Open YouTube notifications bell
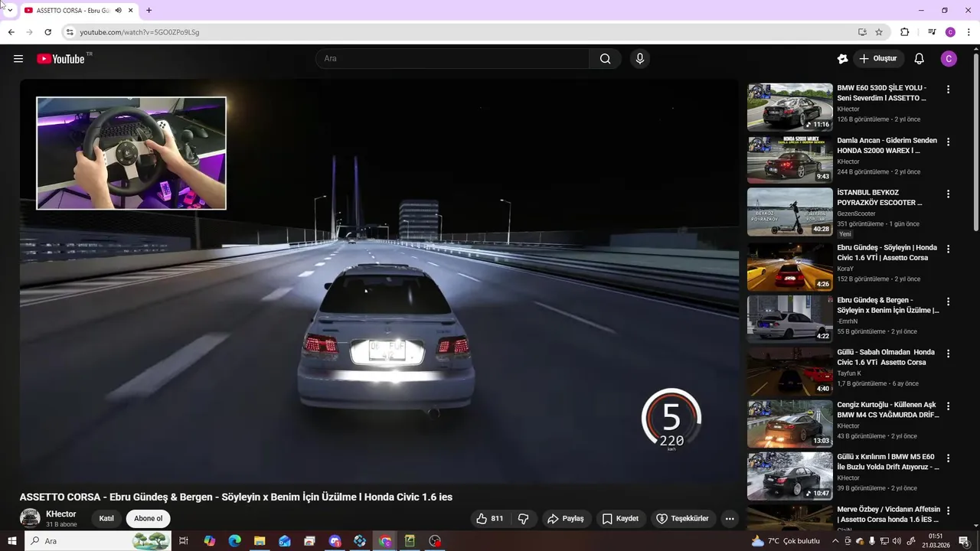This screenshot has height=551, width=980. pyautogui.click(x=920, y=59)
